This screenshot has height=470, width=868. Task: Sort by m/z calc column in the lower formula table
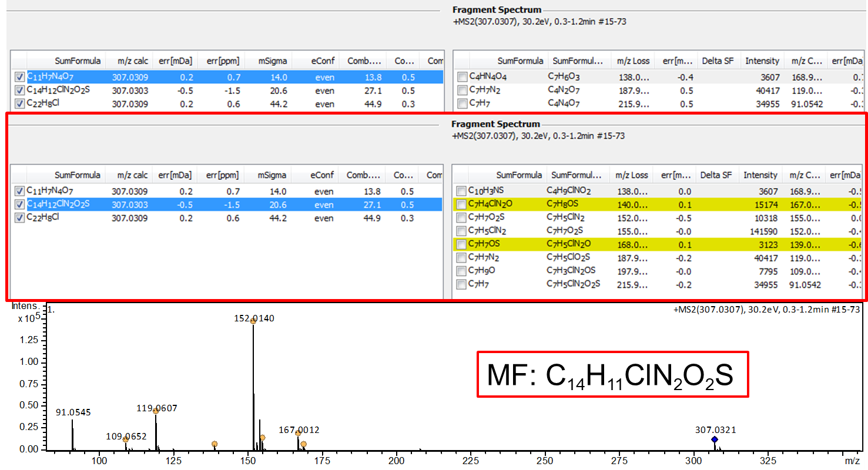point(132,175)
